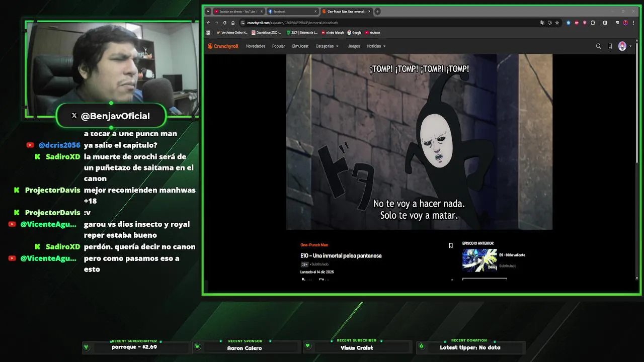Click the translate page icon in address bar

[x=542, y=23]
